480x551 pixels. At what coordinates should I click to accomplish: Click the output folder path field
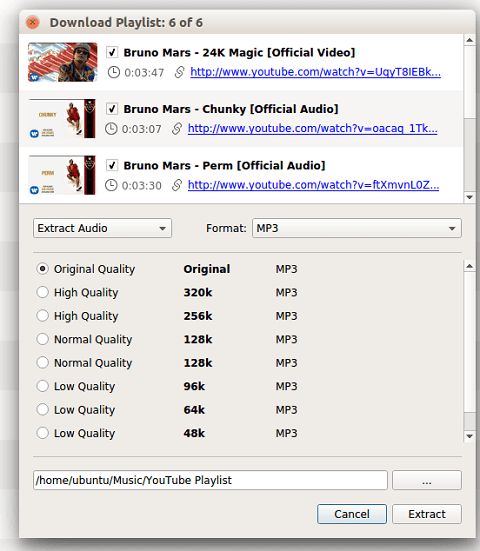click(x=210, y=480)
